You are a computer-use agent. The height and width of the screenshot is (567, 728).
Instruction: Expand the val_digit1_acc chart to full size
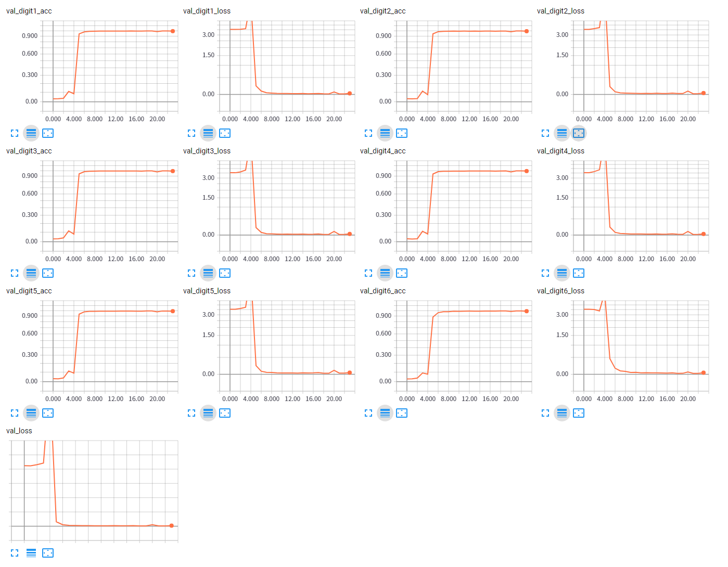[x=15, y=133]
